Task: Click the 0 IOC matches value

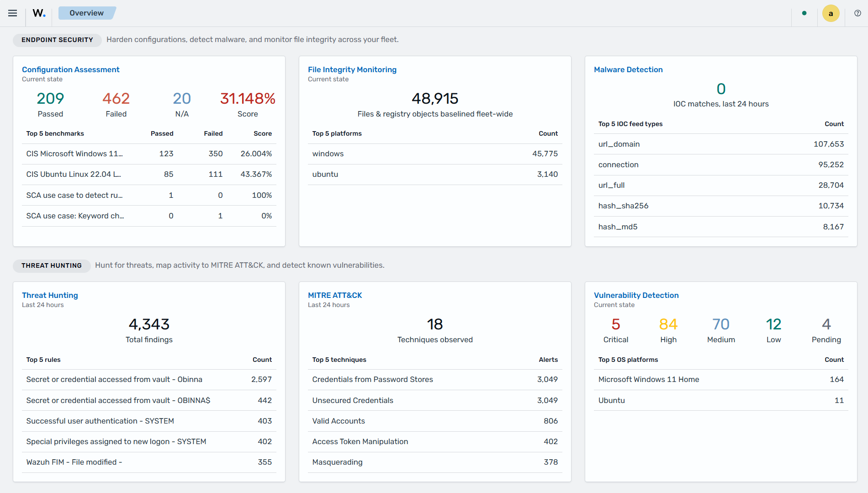Action: tap(721, 89)
